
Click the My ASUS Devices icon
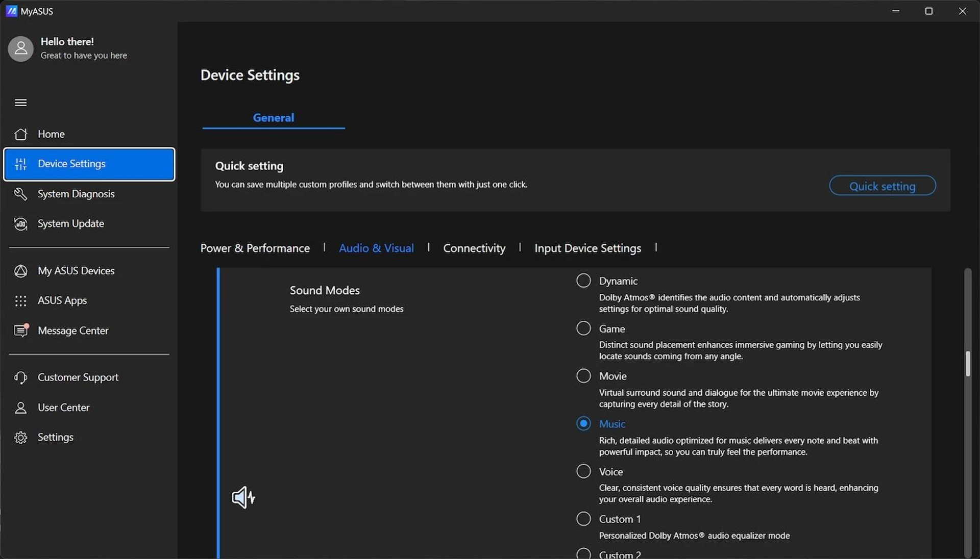(x=21, y=271)
